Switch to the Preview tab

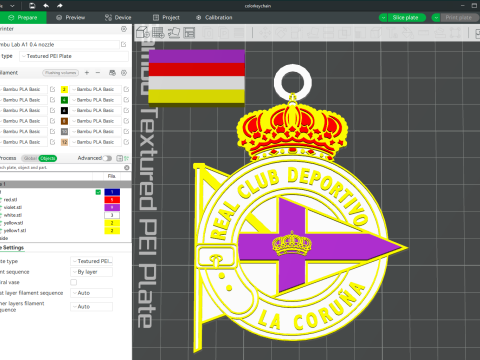[70, 17]
